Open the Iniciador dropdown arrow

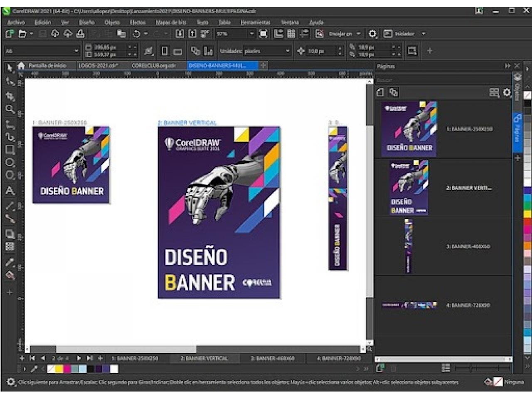coord(424,34)
